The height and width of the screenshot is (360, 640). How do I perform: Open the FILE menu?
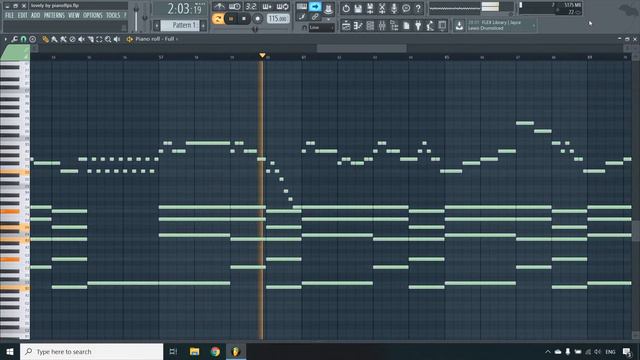point(9,15)
